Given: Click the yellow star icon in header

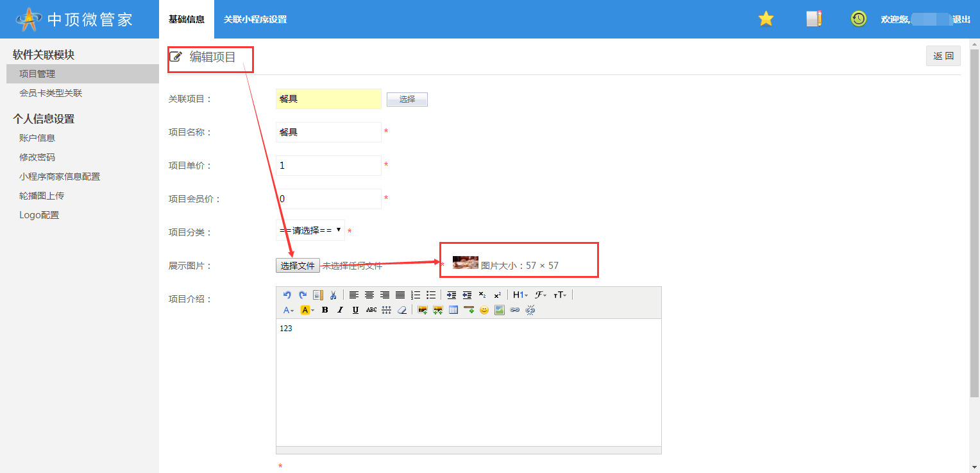Looking at the screenshot, I should coord(766,19).
